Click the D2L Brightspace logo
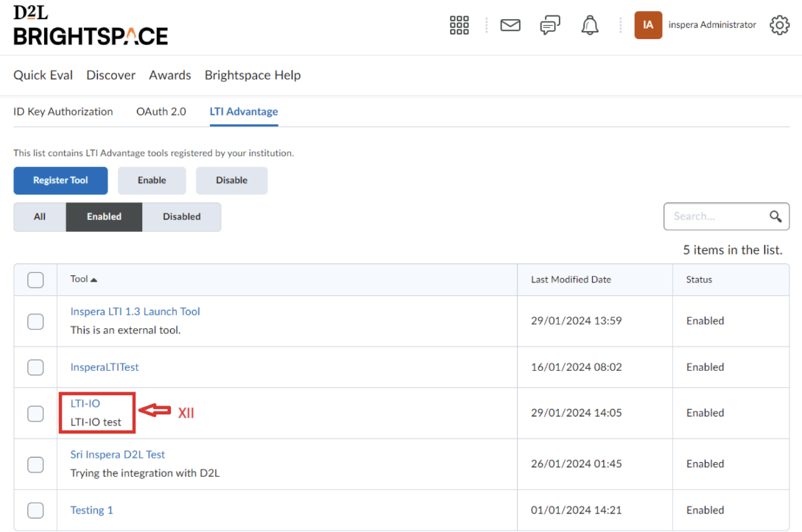Screen dimensions: 802x532 [x=91, y=26]
